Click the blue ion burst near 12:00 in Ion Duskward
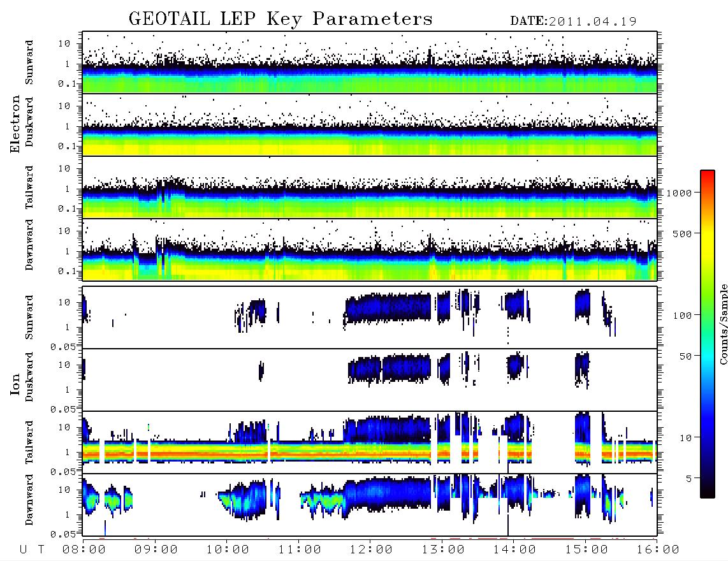 (x=389, y=368)
